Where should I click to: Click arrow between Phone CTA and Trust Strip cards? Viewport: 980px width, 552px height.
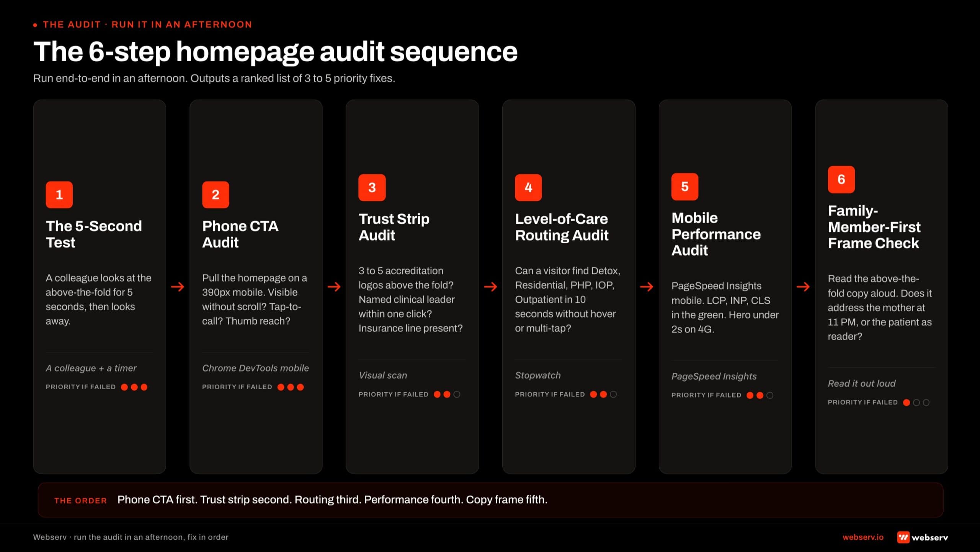(x=334, y=287)
